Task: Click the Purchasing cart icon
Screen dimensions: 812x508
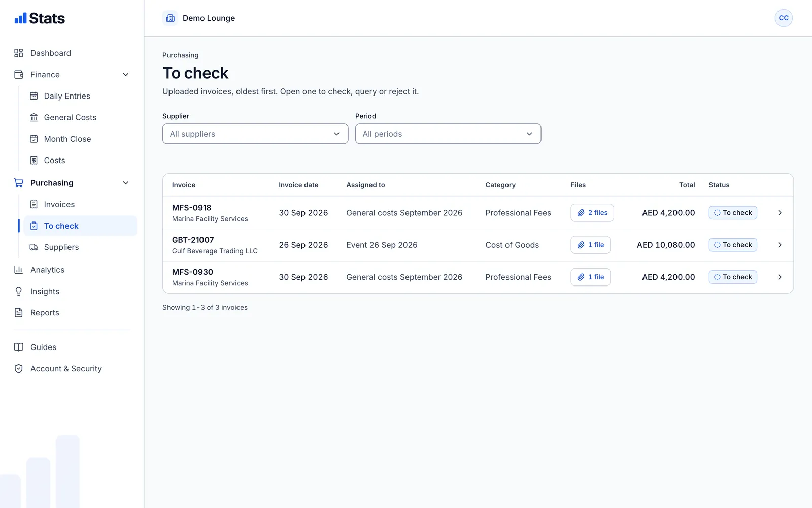Action: (x=19, y=183)
